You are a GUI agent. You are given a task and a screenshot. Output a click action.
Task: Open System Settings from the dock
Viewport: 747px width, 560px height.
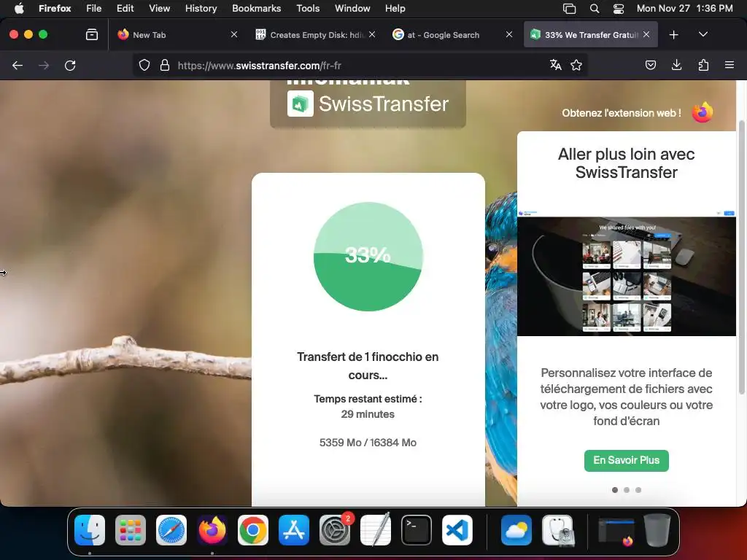pyautogui.click(x=335, y=530)
